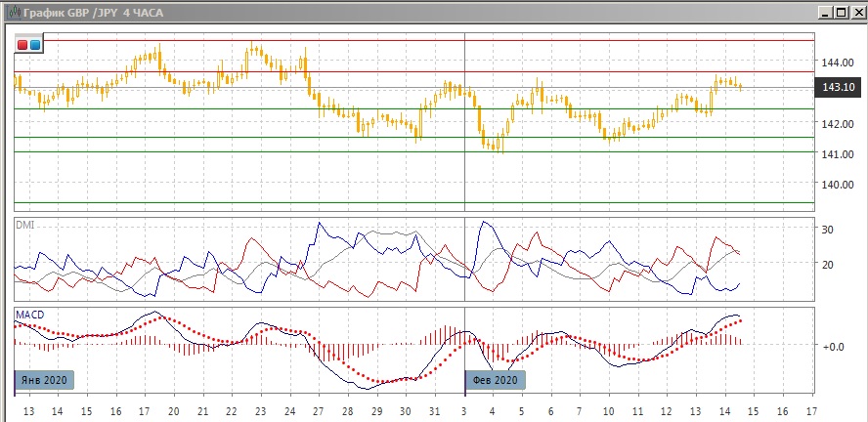Click date 13 on the time axis
The image size is (868, 422).
(28, 411)
